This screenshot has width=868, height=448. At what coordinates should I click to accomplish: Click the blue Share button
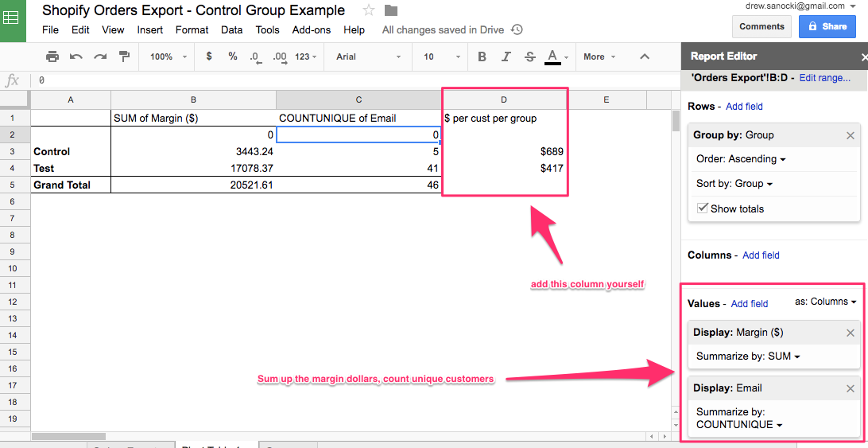coord(827,26)
